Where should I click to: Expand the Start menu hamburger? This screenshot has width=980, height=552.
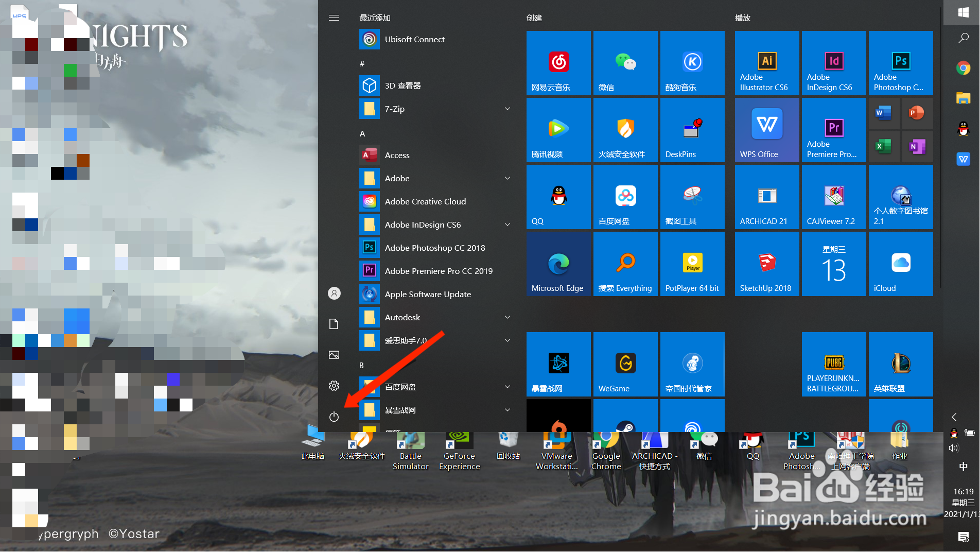(334, 18)
